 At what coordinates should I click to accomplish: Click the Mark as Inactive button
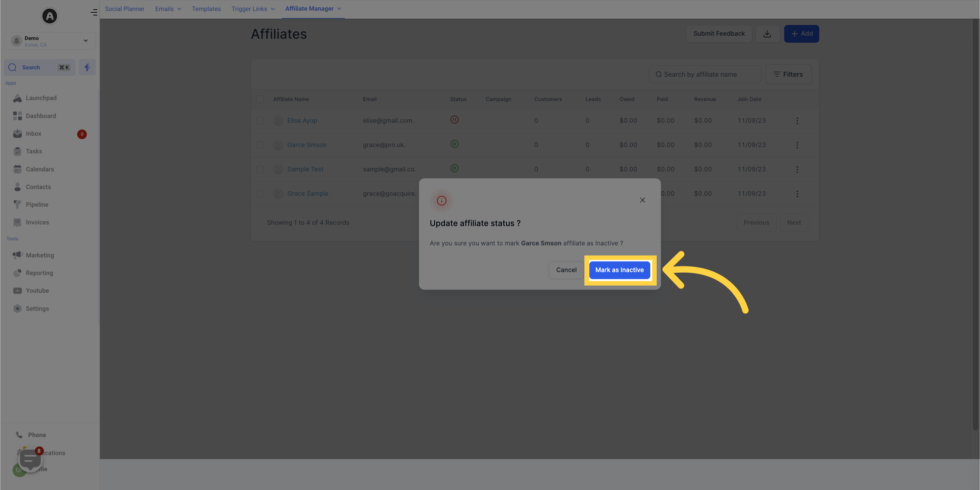[619, 270]
